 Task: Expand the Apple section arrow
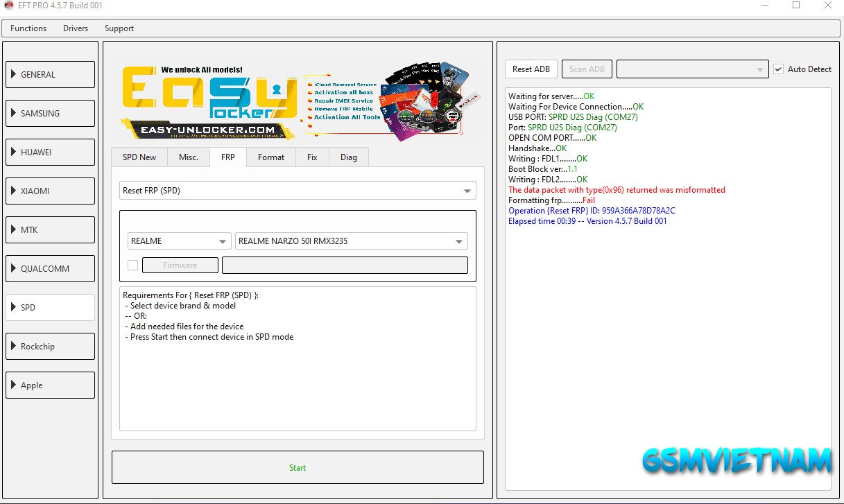tap(14, 385)
